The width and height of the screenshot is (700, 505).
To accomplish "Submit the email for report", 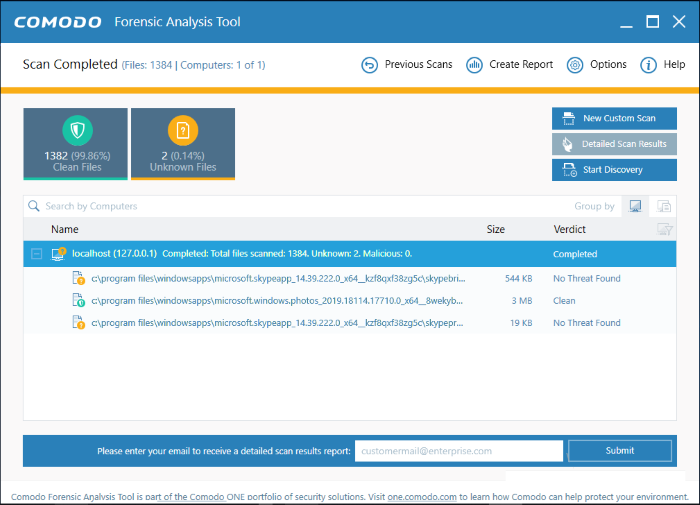I will point(620,451).
